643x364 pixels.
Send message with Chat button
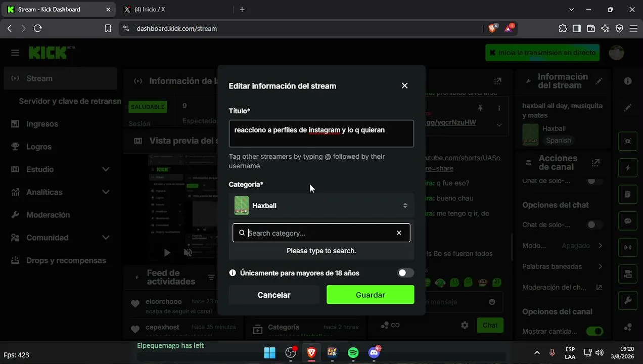pyautogui.click(x=490, y=325)
